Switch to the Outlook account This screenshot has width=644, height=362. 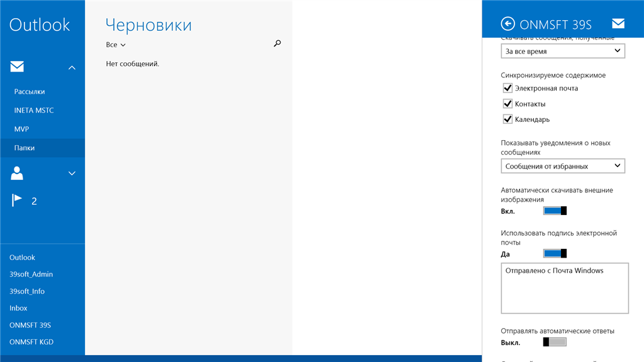coord(22,257)
